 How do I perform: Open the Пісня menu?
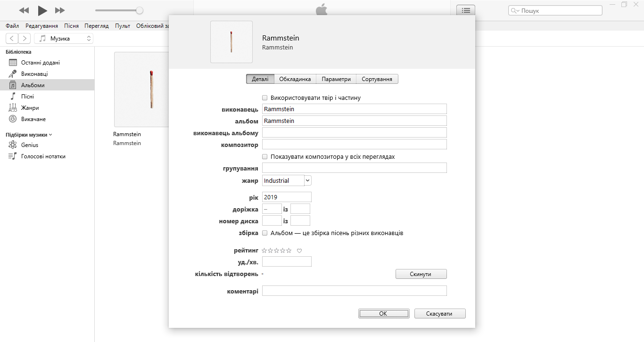coord(72,26)
